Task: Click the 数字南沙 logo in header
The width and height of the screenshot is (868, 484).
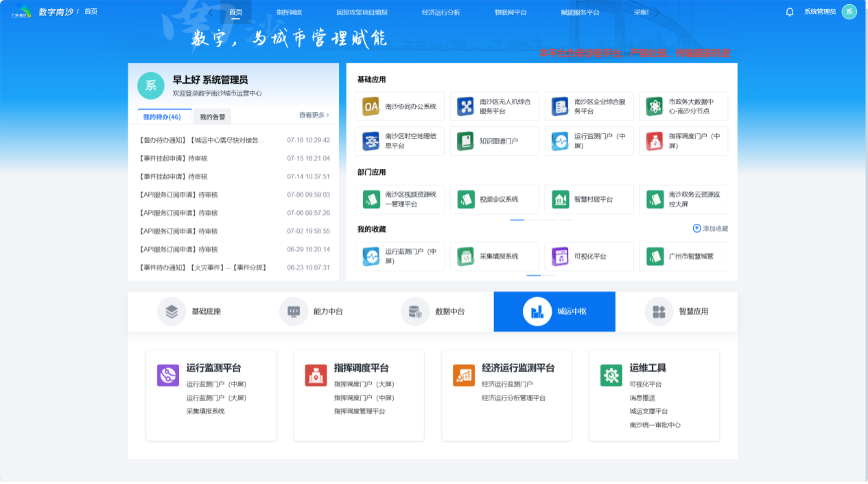Action: [21, 12]
